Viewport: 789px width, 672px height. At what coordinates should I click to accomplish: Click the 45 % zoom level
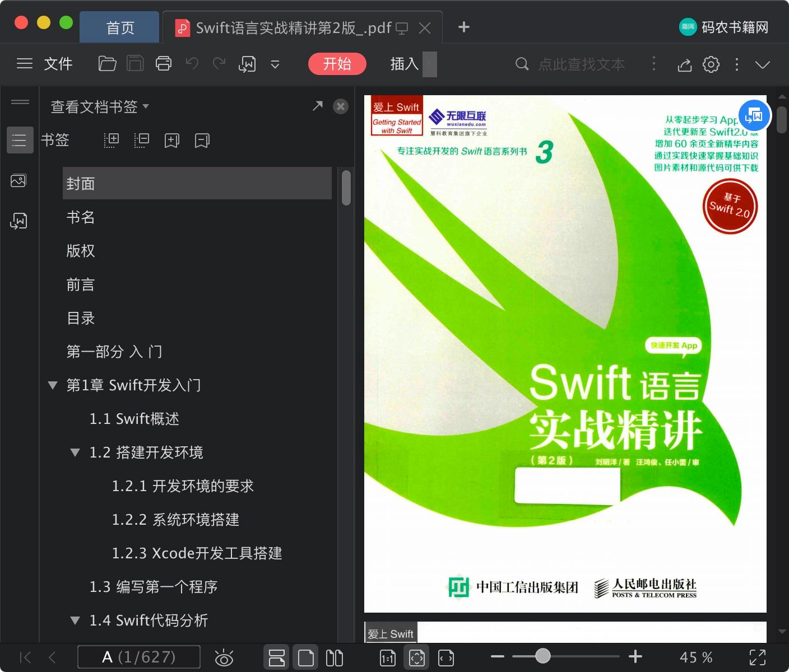tap(696, 657)
